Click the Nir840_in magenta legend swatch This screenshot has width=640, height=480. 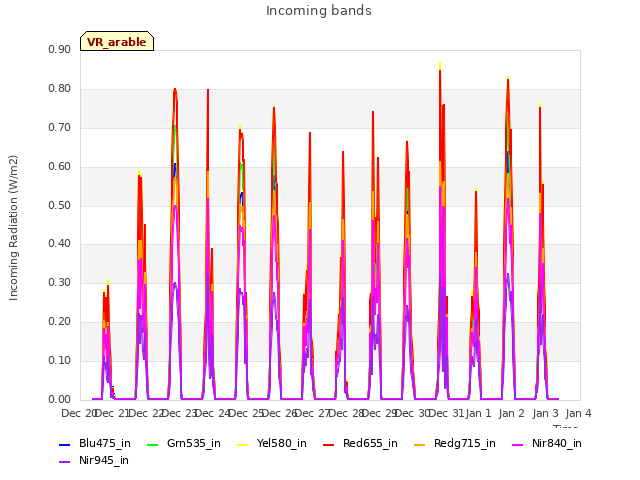coord(518,444)
